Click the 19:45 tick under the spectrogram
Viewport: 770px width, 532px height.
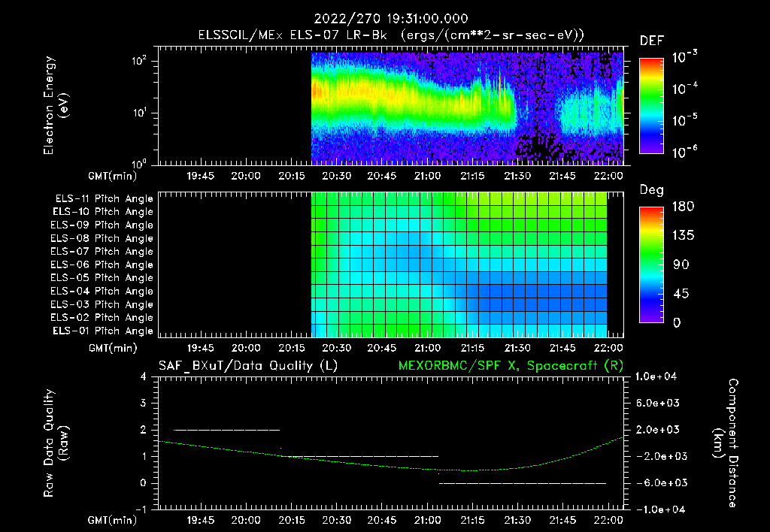(200, 176)
